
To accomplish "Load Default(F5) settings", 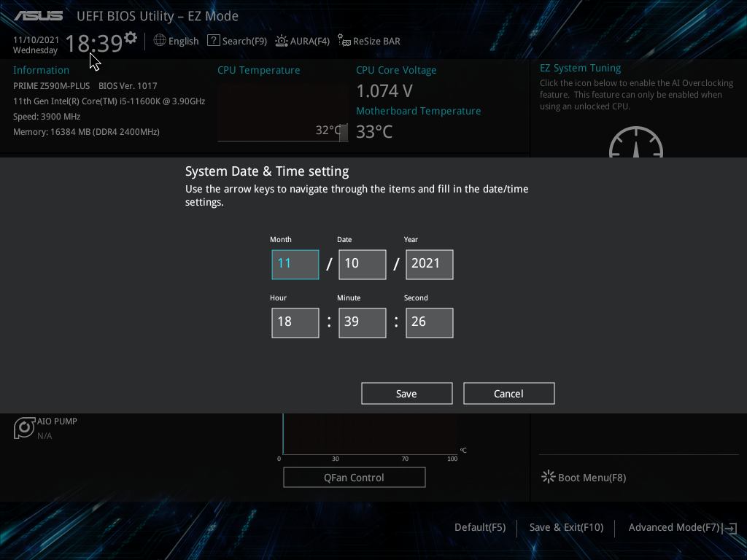I will tap(480, 527).
